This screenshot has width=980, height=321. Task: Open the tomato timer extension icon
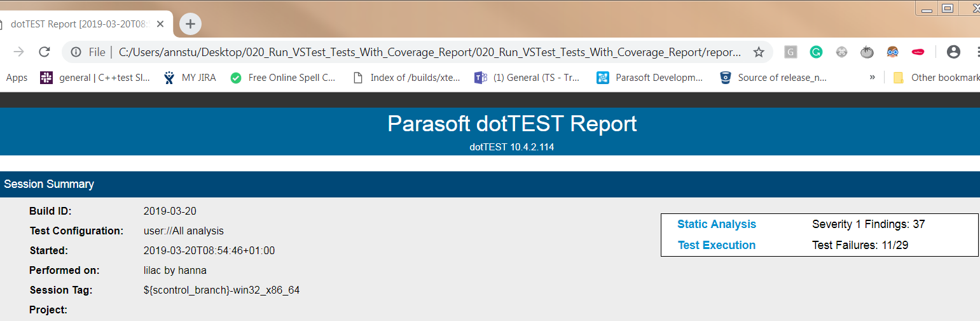867,52
